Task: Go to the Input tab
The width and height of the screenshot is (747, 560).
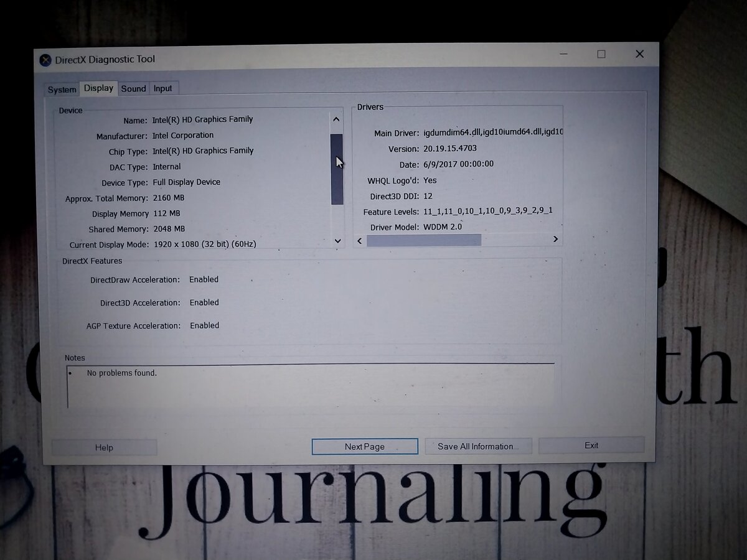Action: (x=163, y=88)
